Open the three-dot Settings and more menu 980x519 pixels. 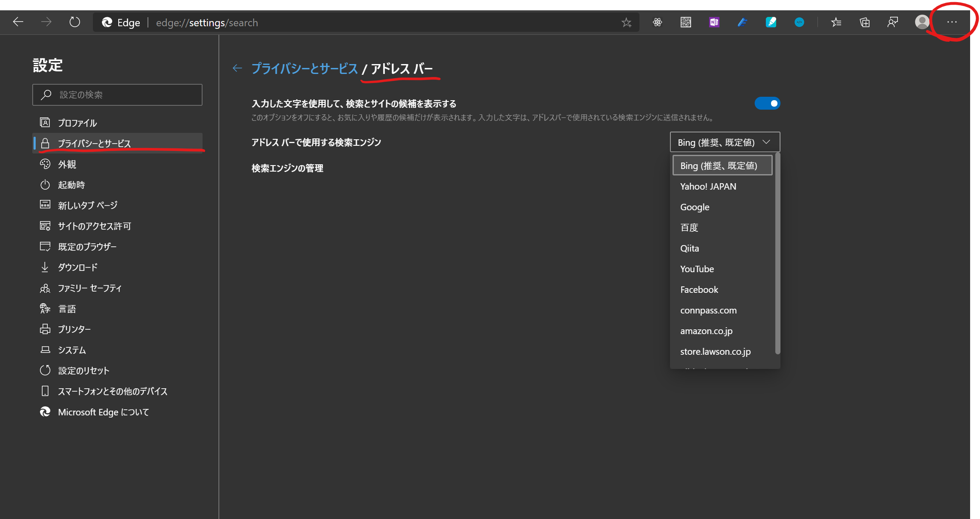pyautogui.click(x=952, y=22)
